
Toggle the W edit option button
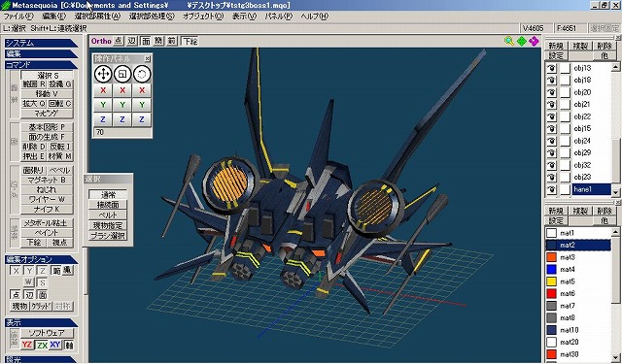click(x=28, y=282)
